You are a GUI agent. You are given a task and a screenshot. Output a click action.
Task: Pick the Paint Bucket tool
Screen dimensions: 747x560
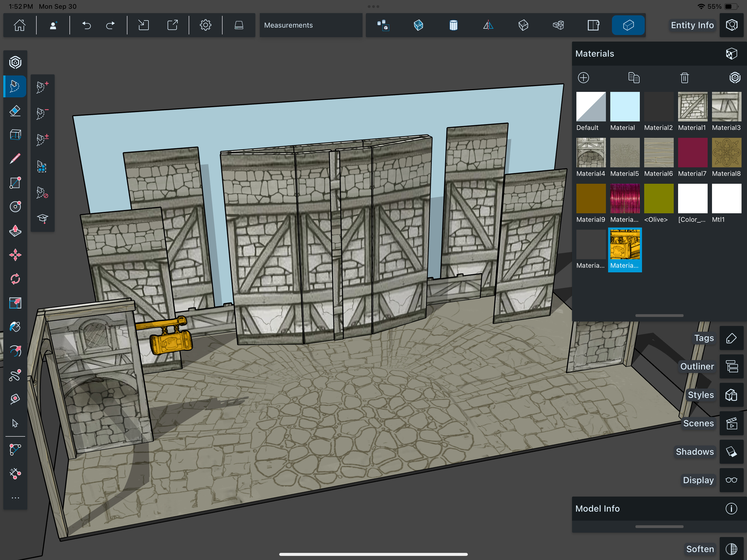[15, 327]
